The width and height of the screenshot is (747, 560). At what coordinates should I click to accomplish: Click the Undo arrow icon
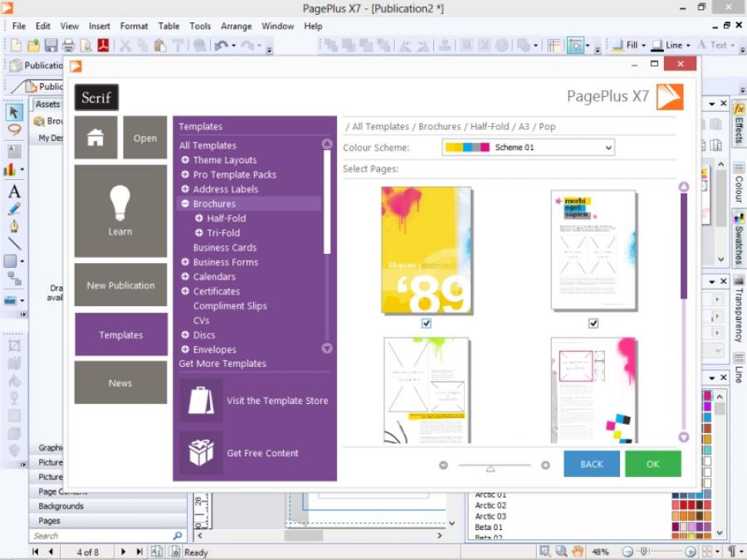221,46
